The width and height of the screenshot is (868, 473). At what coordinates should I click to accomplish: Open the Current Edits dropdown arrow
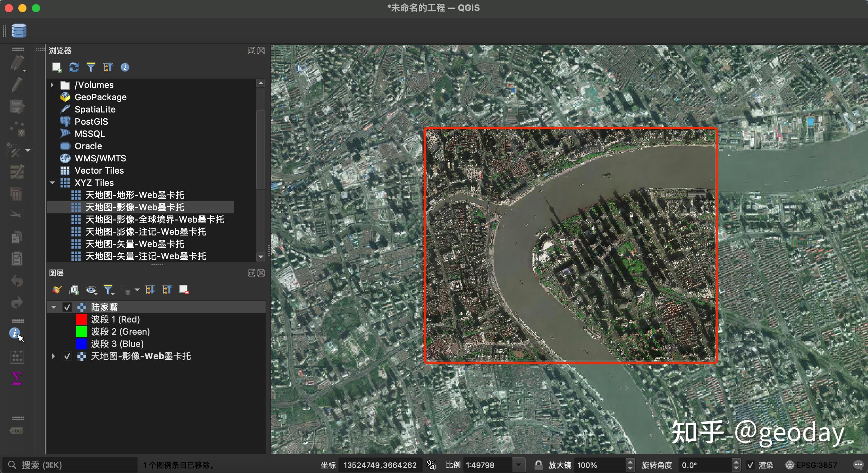[25, 70]
